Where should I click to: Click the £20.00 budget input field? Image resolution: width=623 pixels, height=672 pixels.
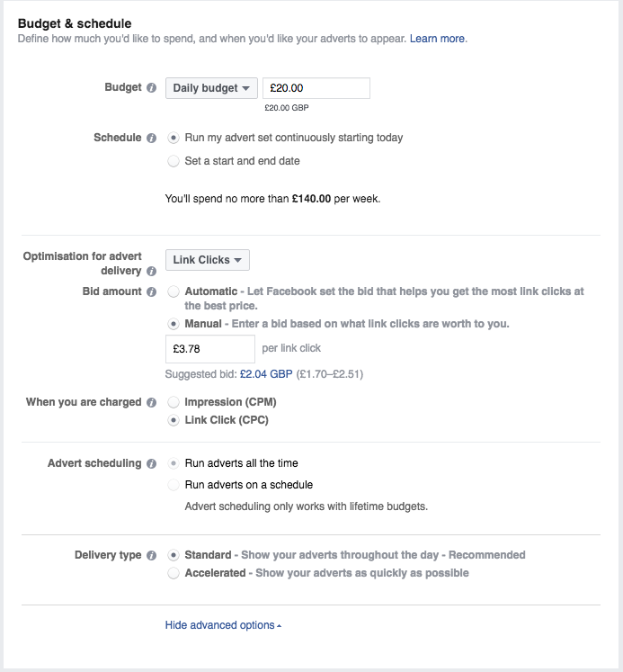pyautogui.click(x=315, y=88)
